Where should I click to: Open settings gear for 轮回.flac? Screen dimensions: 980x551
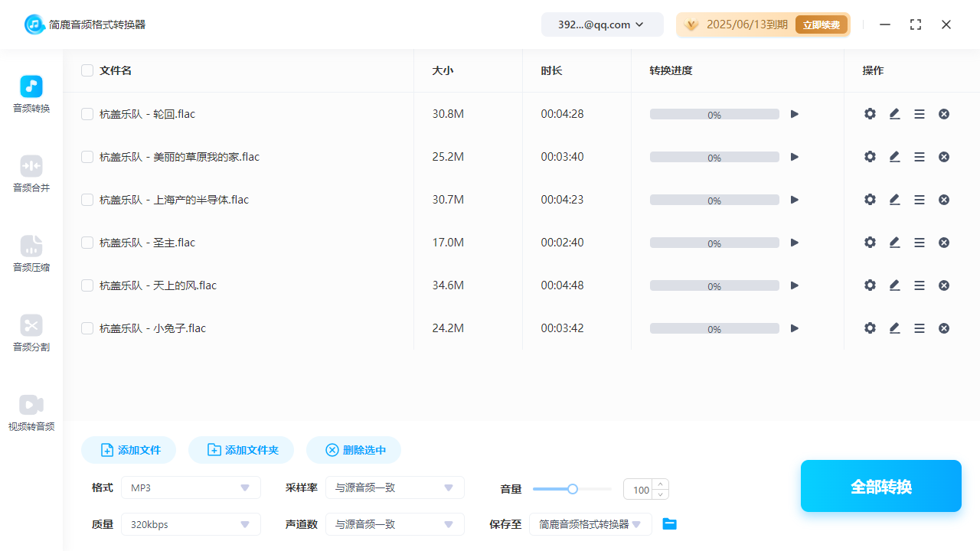tap(870, 114)
